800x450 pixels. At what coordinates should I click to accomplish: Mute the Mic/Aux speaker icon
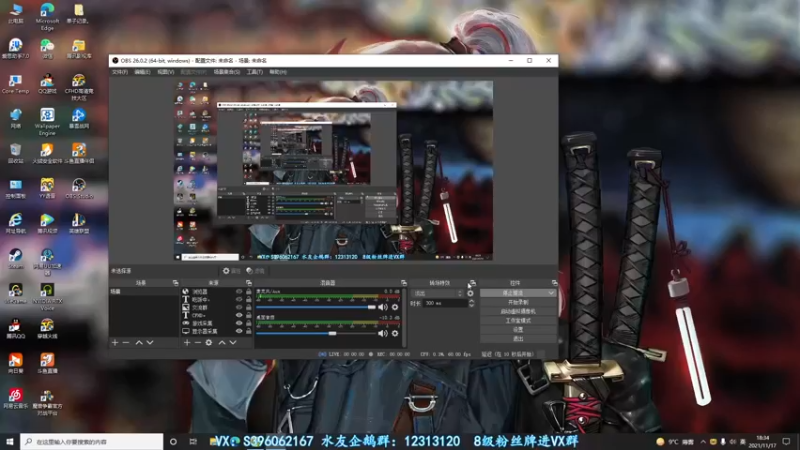383,307
